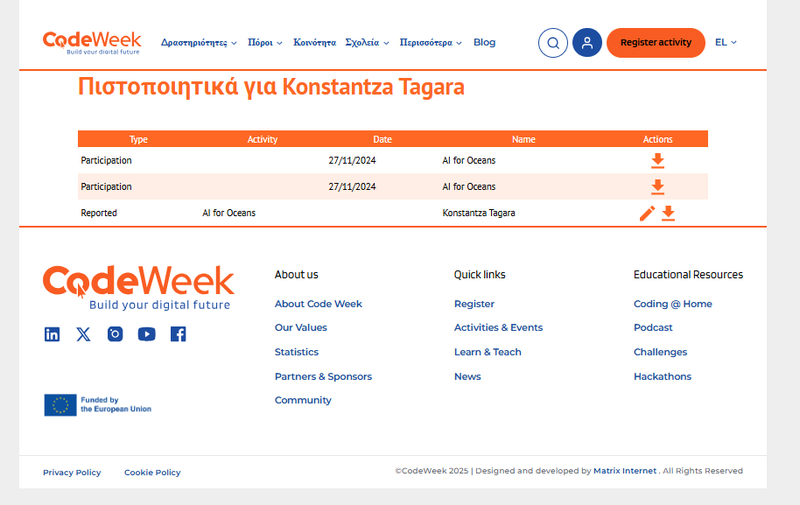Click the CodeWeek logo in the header
Screen dimensions: 800x505
92,42
